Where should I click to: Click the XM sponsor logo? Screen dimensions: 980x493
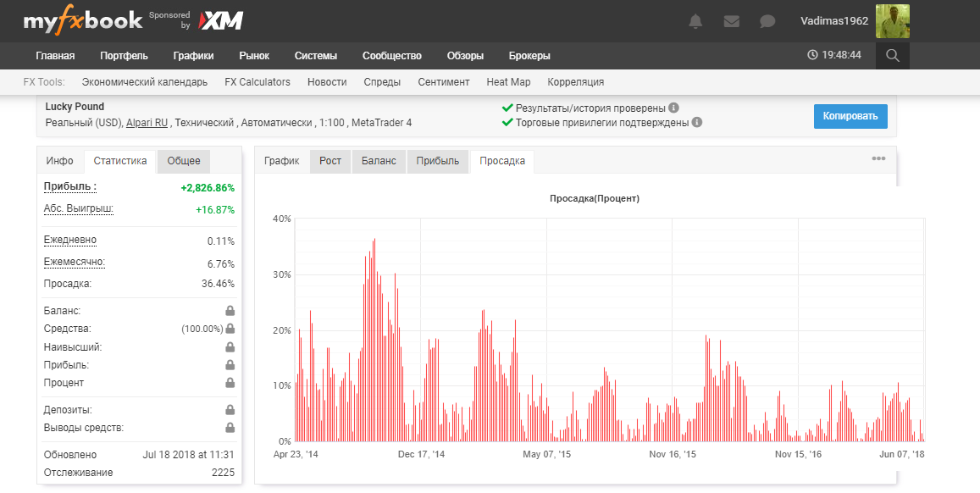(222, 19)
